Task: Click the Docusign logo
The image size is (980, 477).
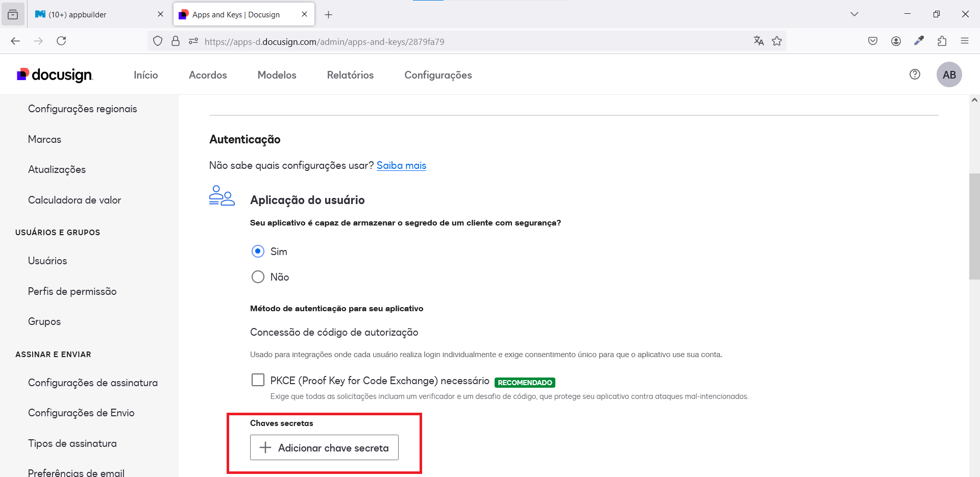Action: coord(55,75)
